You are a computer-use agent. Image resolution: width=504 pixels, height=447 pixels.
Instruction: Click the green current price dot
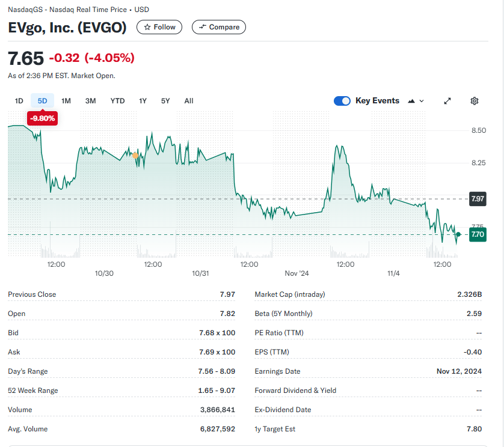click(x=458, y=234)
